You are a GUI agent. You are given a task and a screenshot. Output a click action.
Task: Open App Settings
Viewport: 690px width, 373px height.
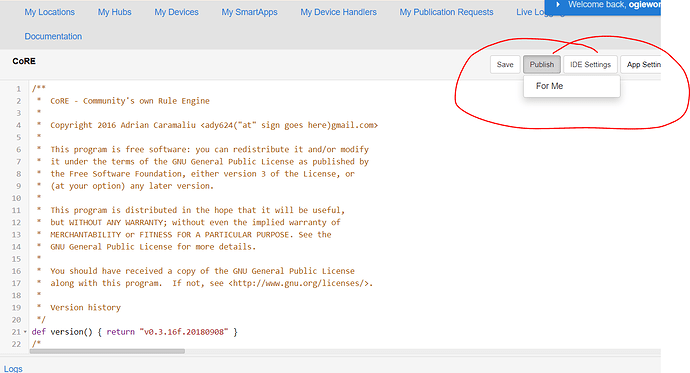point(642,65)
